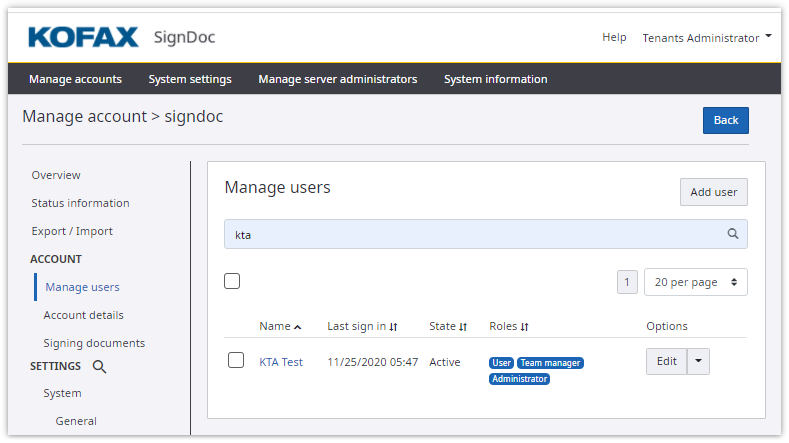Select Signing documents in sidebar
The height and width of the screenshot is (443, 789).
(x=94, y=343)
